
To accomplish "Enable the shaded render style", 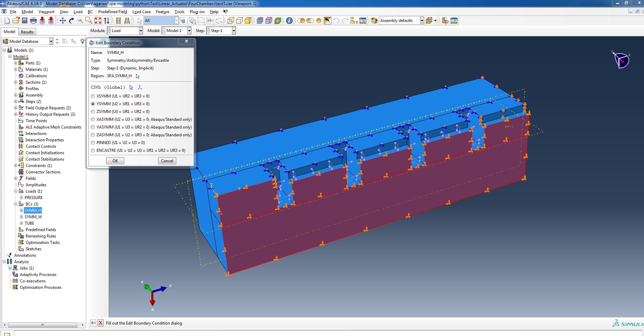I will (x=248, y=21).
